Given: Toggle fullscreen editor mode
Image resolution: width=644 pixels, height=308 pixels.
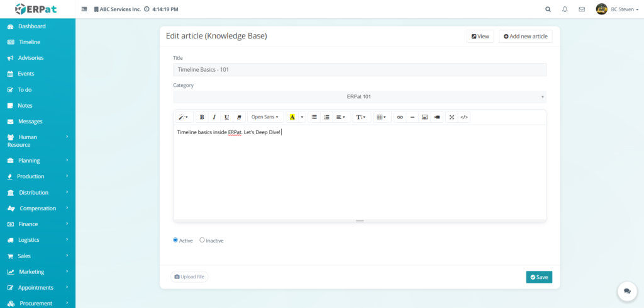Looking at the screenshot, I should coord(452,117).
